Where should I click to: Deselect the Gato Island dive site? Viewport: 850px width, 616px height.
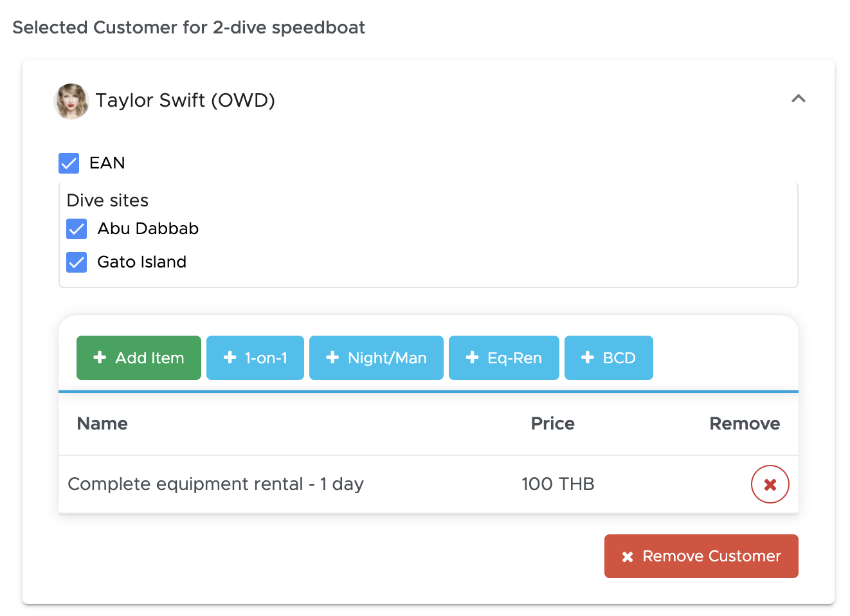click(x=77, y=262)
